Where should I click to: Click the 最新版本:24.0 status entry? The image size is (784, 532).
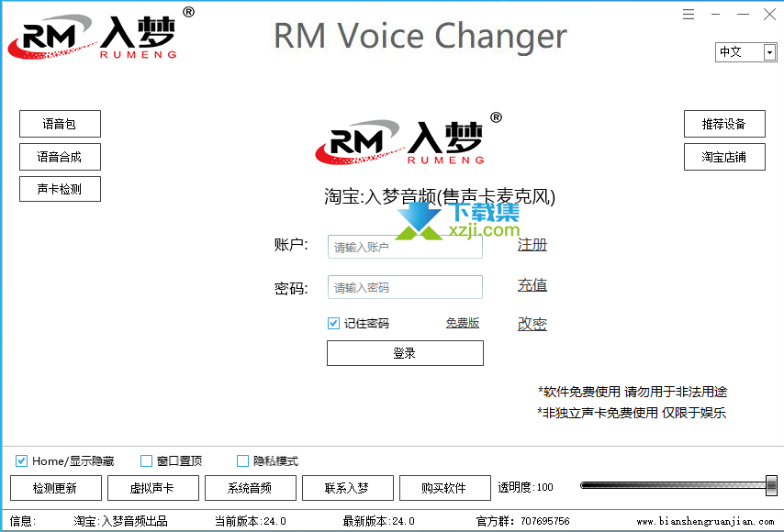click(378, 522)
